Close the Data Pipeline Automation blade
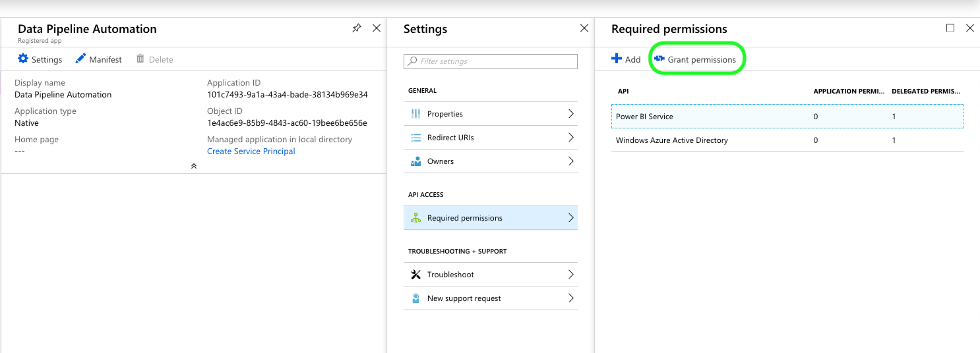 tap(377, 28)
